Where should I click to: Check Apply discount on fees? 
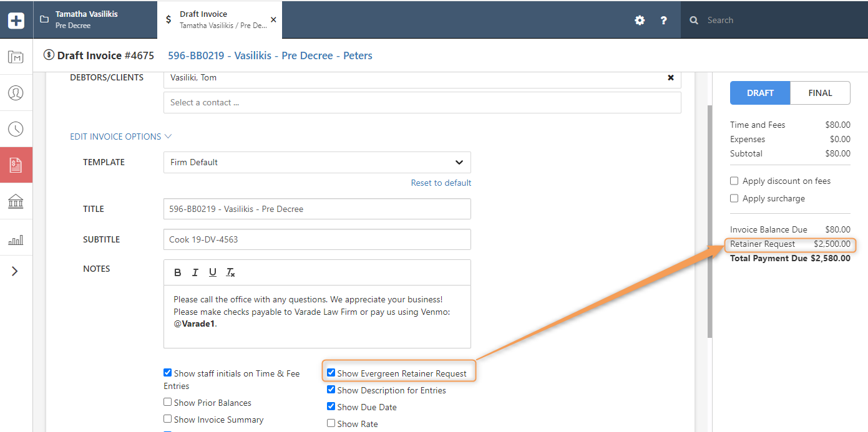click(x=734, y=181)
